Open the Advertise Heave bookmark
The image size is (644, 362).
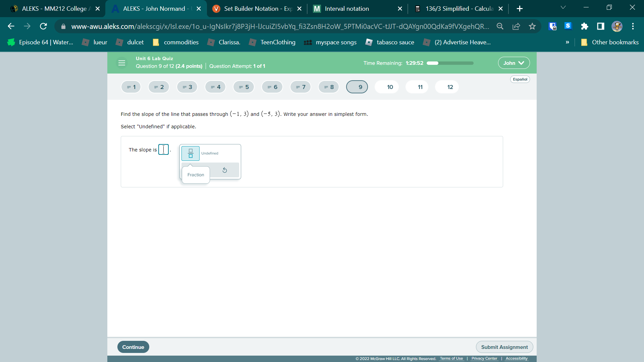coord(457,42)
